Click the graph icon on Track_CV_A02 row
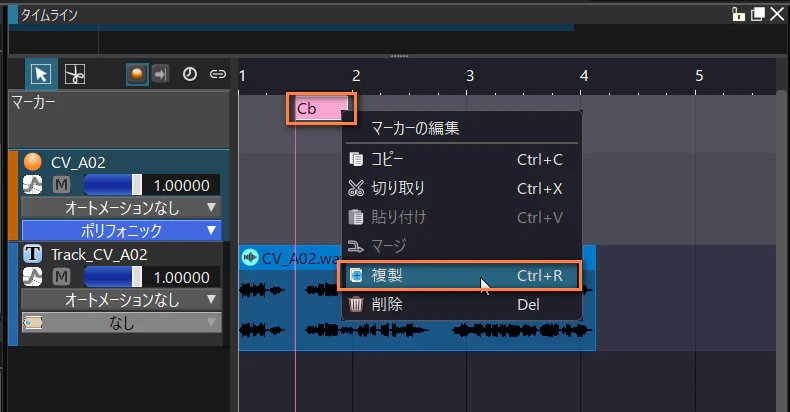The image size is (790, 412). [33, 277]
